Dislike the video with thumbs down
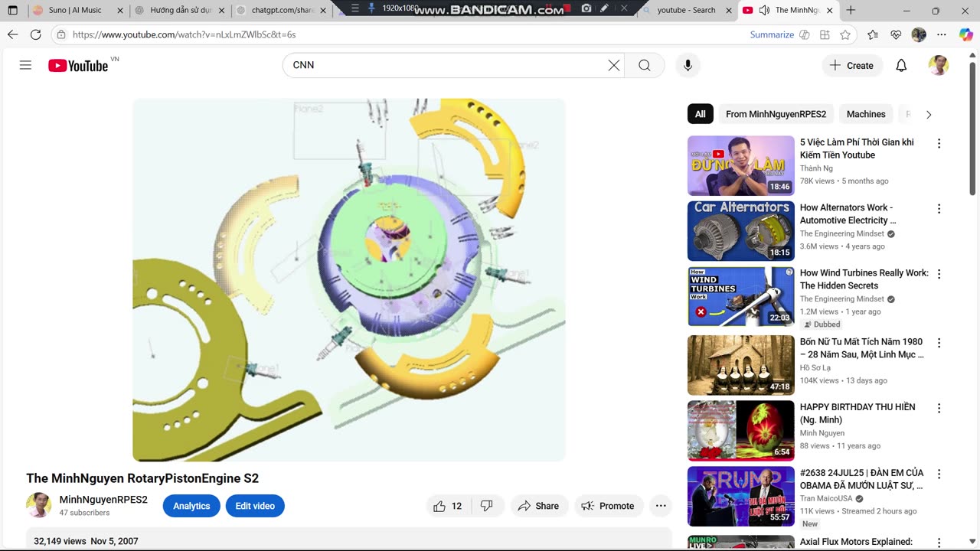This screenshot has height=551, width=980. point(487,506)
